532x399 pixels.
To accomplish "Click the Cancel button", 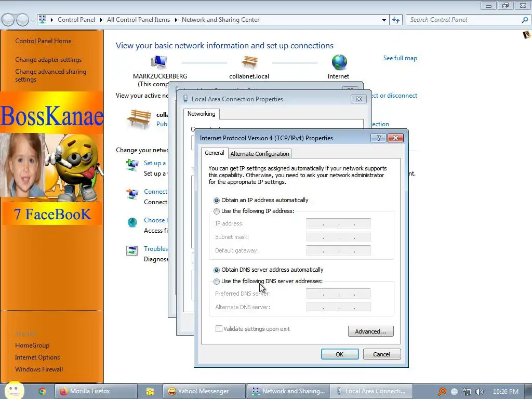I will tap(382, 354).
